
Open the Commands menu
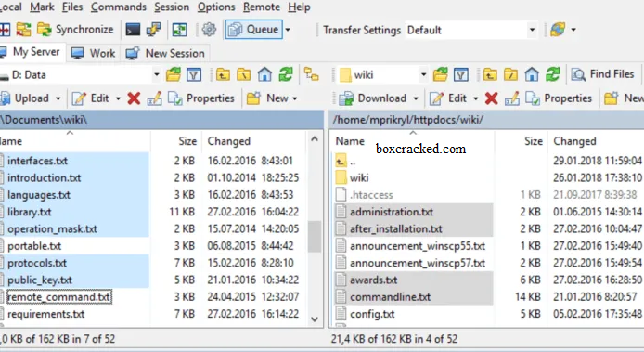point(119,7)
